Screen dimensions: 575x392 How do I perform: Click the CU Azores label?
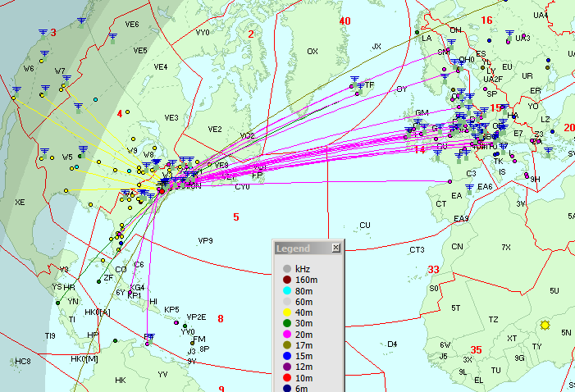[364, 226]
